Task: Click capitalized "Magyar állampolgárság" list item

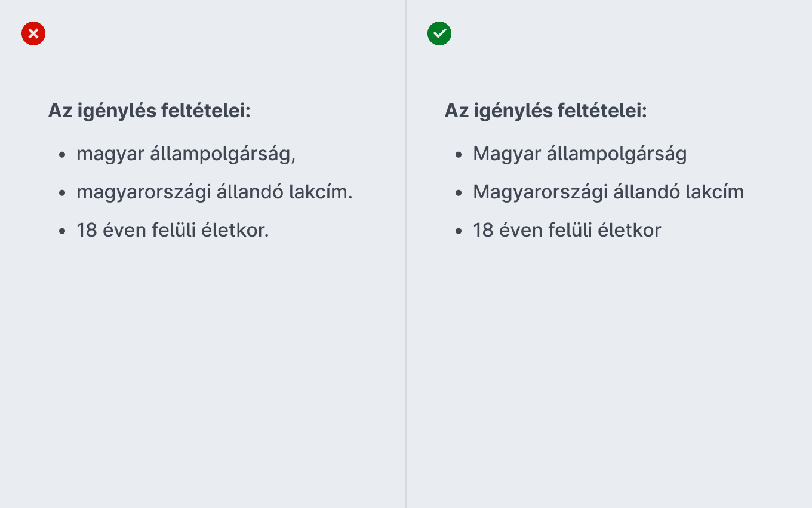Action: (x=580, y=154)
